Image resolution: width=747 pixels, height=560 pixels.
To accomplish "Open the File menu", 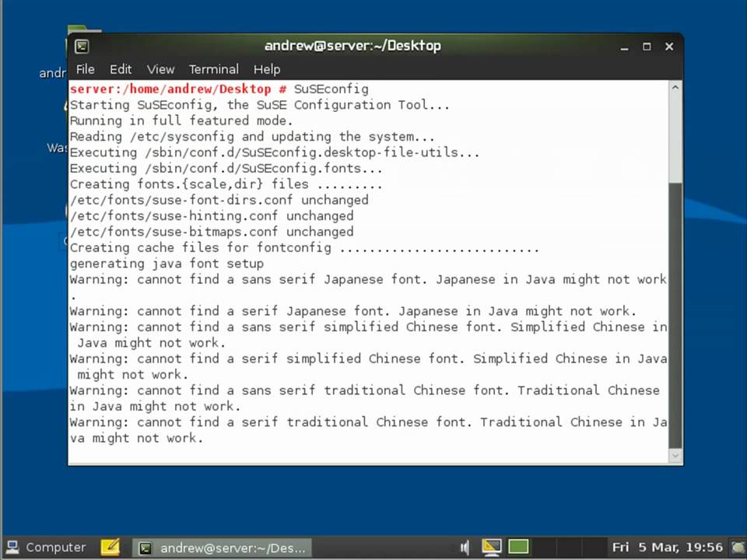I will (x=86, y=69).
